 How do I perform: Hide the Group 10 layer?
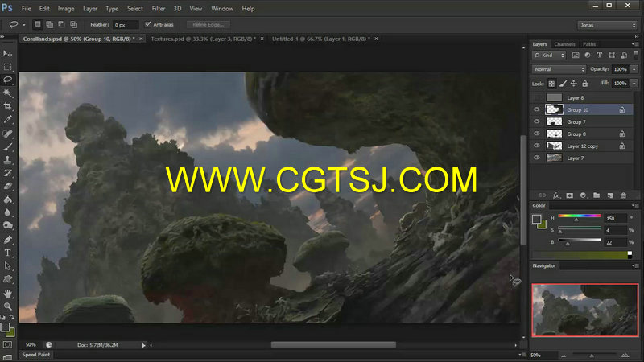537,109
